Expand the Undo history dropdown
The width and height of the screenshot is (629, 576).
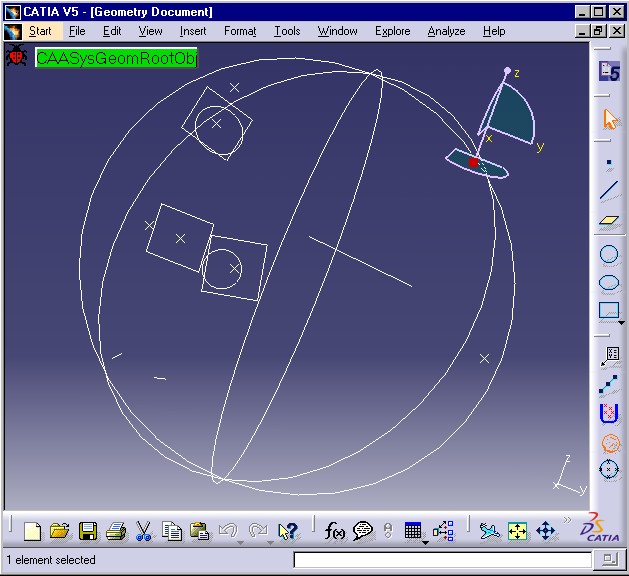pos(240,543)
